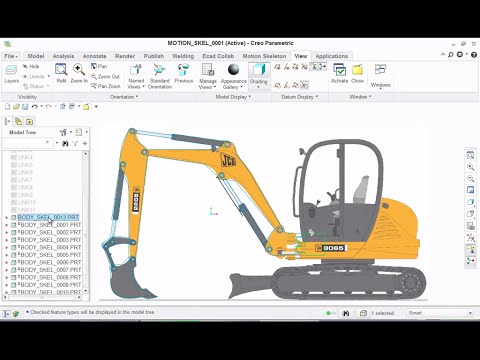The height and width of the screenshot is (360, 480).
Task: Toggle axis display in Datum Display top row
Action: [x=286, y=67]
